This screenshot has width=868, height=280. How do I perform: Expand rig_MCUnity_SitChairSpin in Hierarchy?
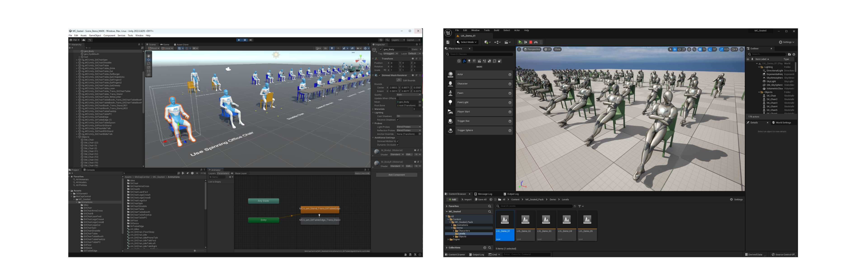point(77,60)
